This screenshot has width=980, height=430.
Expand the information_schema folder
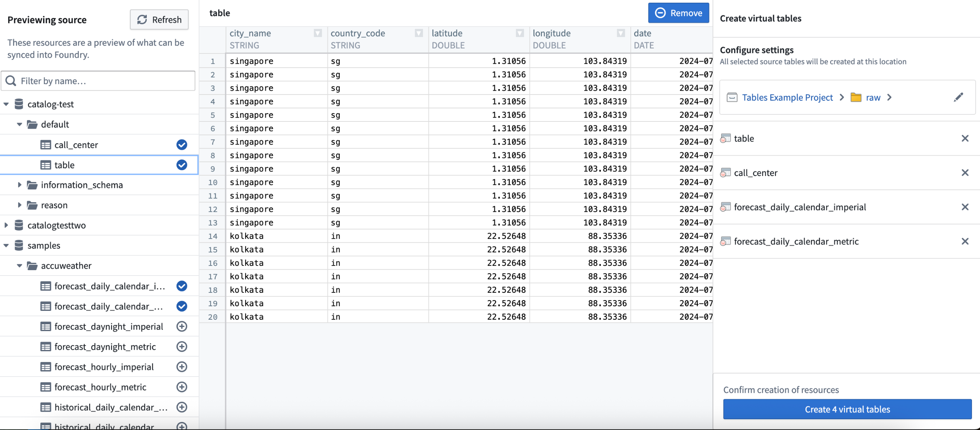tap(20, 184)
